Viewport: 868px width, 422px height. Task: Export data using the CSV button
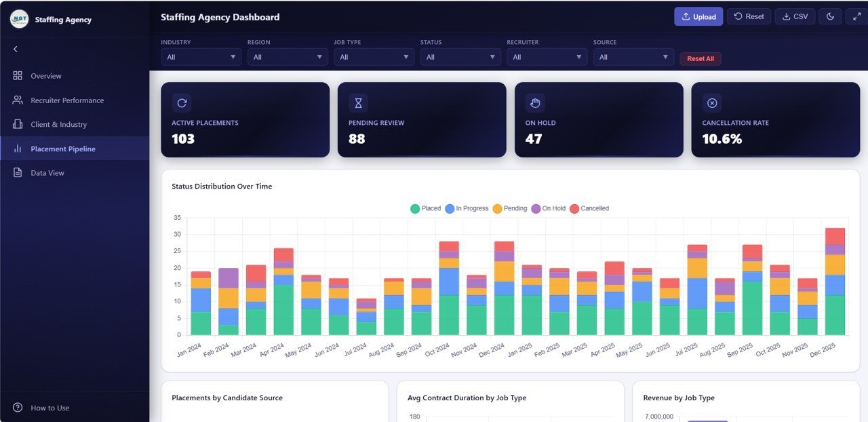click(794, 16)
